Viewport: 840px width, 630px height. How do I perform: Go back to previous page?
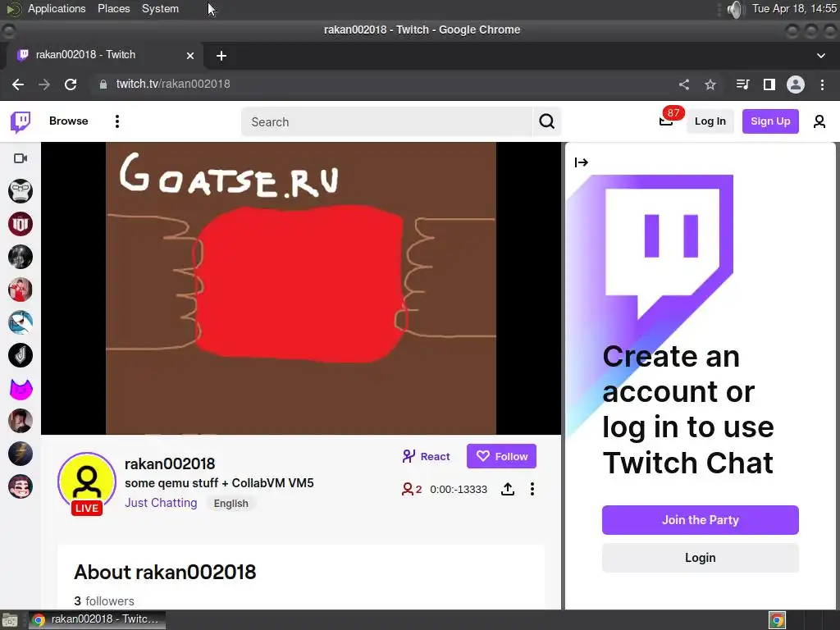coord(18,84)
